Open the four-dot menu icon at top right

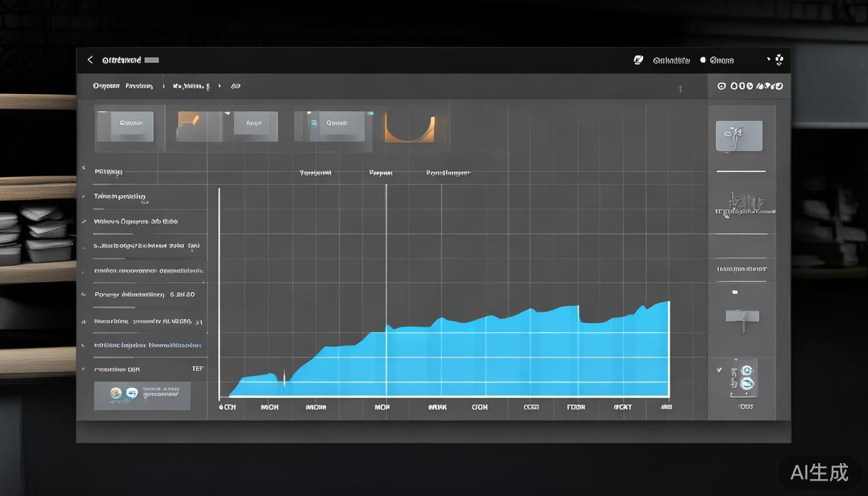(779, 60)
